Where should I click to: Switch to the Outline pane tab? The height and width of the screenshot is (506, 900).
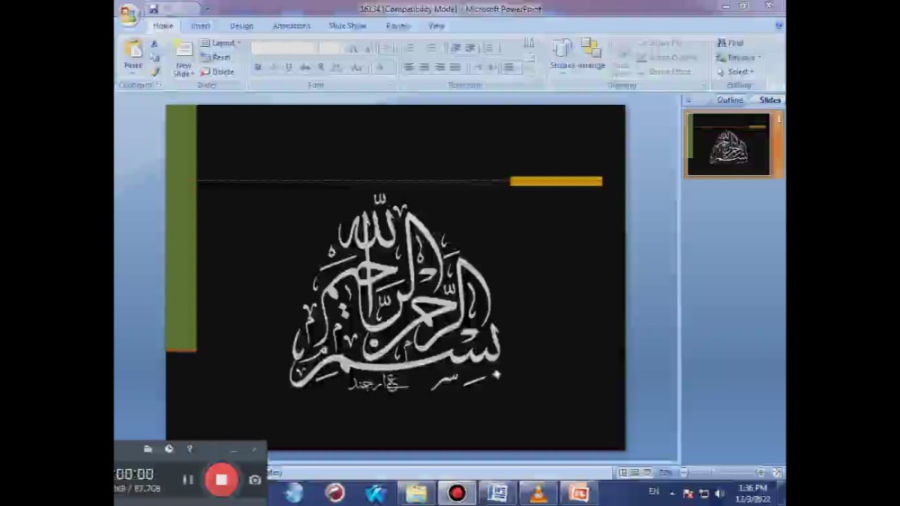tap(730, 100)
